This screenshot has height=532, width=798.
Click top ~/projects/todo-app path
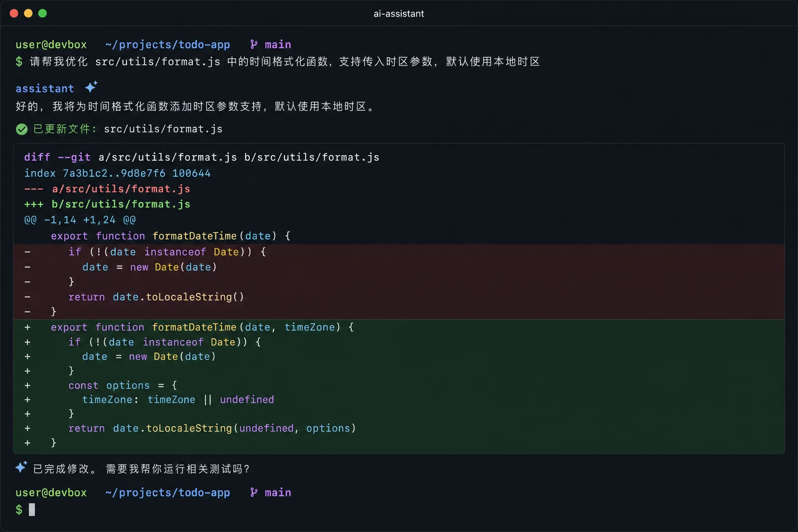(x=167, y=45)
